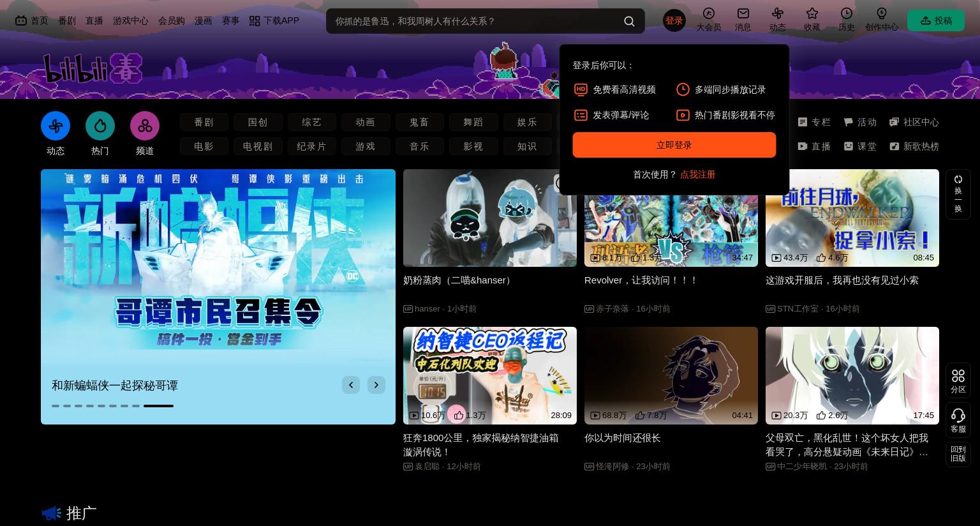Open the 分区 grid icon
The image size is (980, 526).
[x=958, y=381]
